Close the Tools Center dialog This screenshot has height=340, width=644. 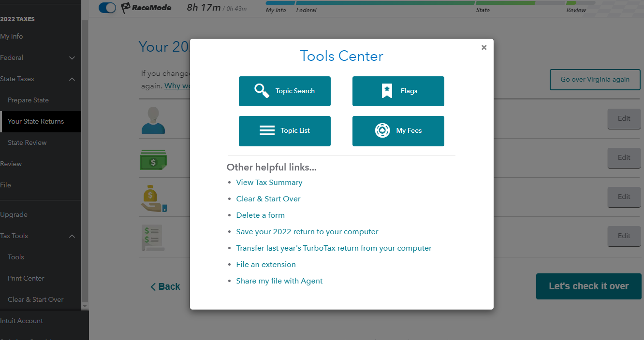(x=484, y=47)
